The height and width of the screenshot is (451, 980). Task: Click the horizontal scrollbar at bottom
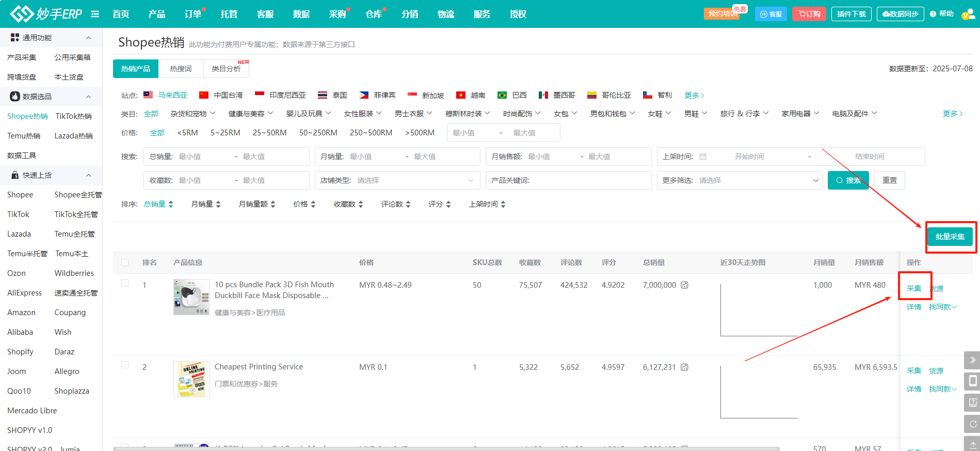pyautogui.click(x=446, y=449)
